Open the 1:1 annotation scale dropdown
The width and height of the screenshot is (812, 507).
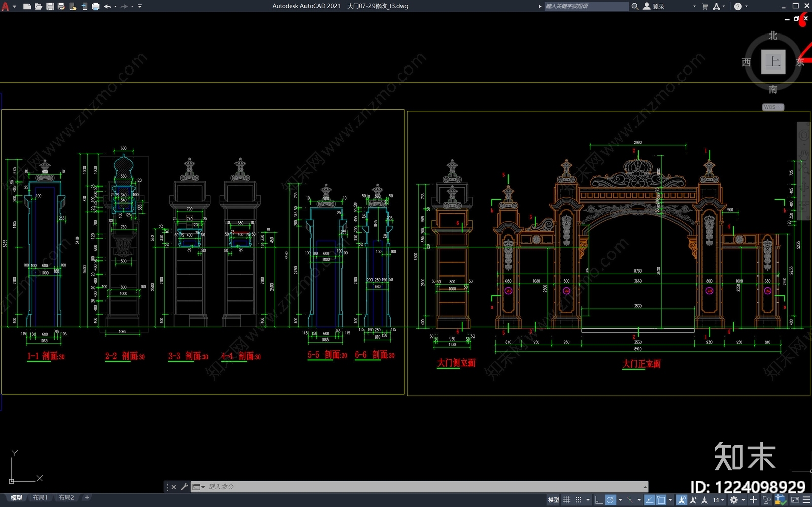click(718, 500)
